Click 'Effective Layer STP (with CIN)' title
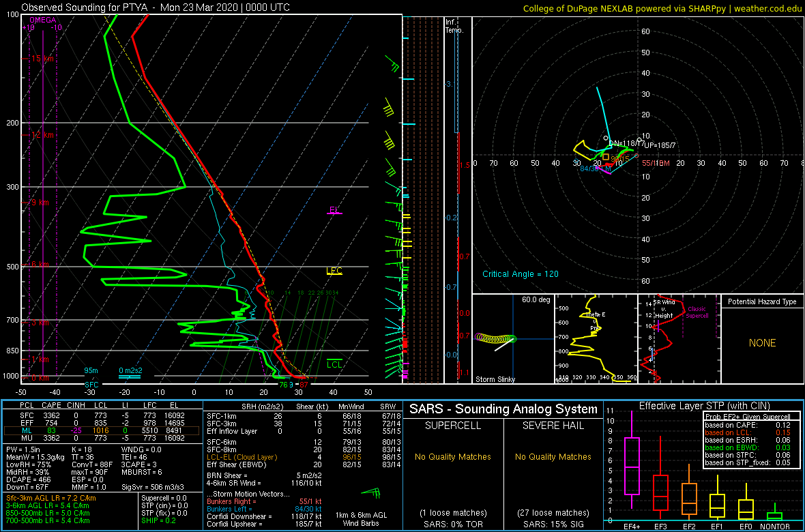Screen dimensions: 805x532 coord(704,406)
